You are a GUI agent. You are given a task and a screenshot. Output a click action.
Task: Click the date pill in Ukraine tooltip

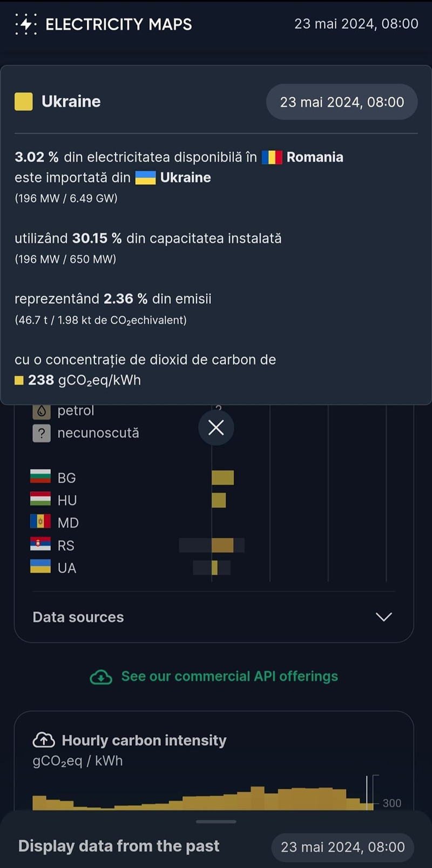[342, 102]
